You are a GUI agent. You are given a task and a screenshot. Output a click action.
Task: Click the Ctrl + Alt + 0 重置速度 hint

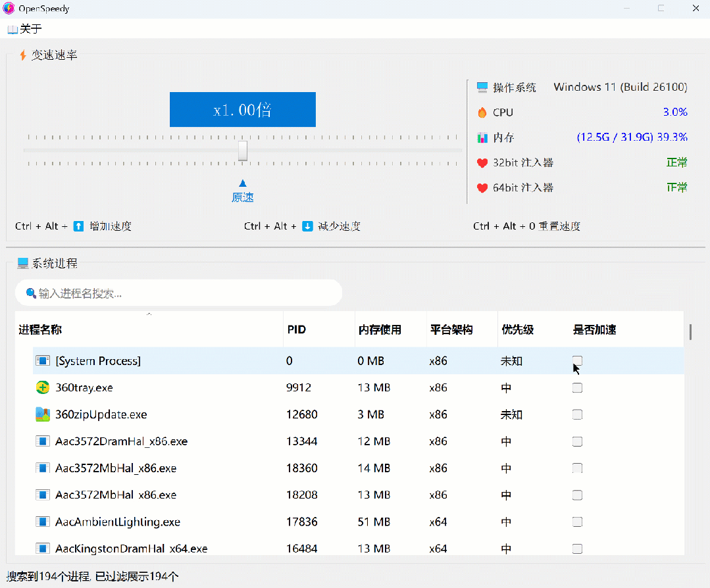tap(526, 226)
